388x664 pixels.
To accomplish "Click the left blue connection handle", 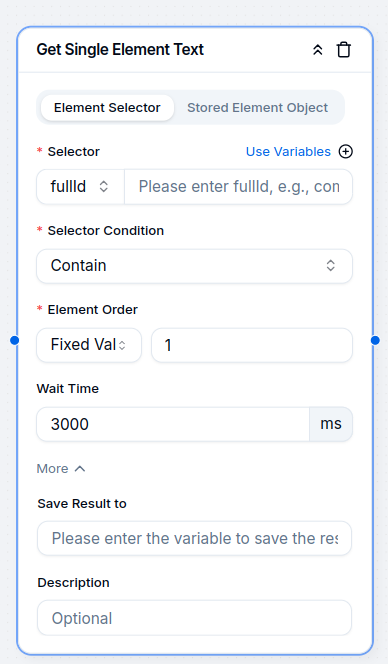I will 14,340.
